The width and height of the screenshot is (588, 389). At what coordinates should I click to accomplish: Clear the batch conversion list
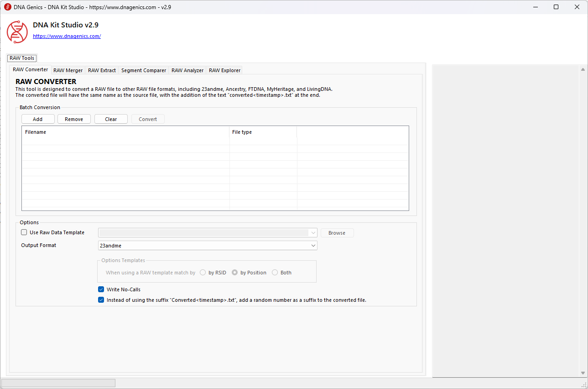(x=111, y=119)
